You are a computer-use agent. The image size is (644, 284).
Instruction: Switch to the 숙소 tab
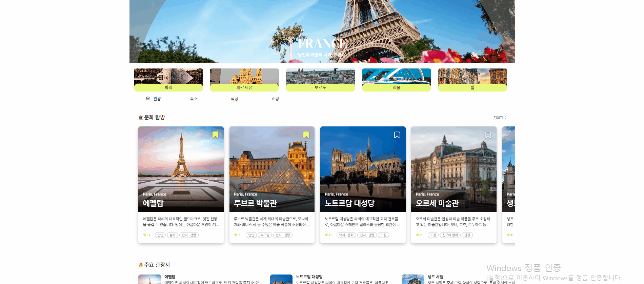(194, 99)
